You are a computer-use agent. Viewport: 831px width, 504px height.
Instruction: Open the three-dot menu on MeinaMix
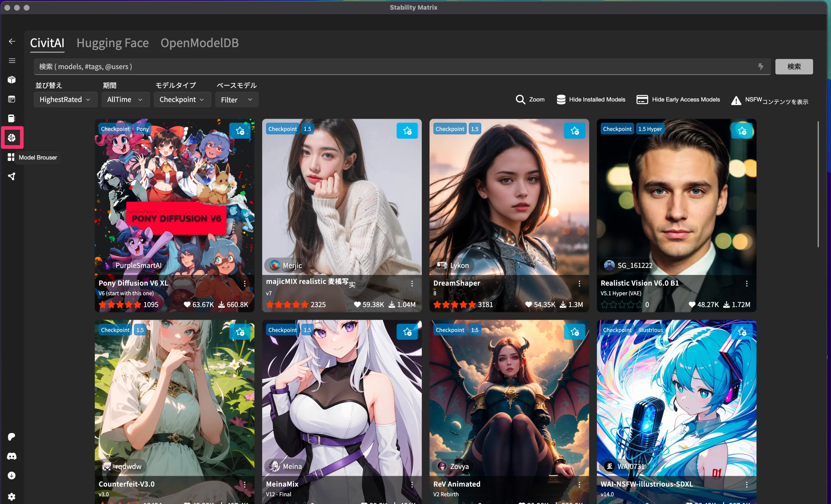click(412, 484)
